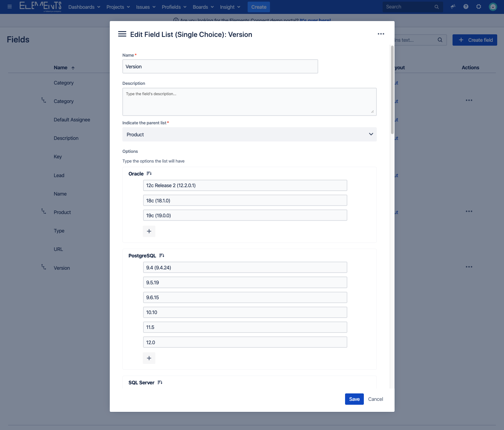Screen dimensions: 504x430
Task: Add a new option under Oracle
Action: (x=149, y=231)
